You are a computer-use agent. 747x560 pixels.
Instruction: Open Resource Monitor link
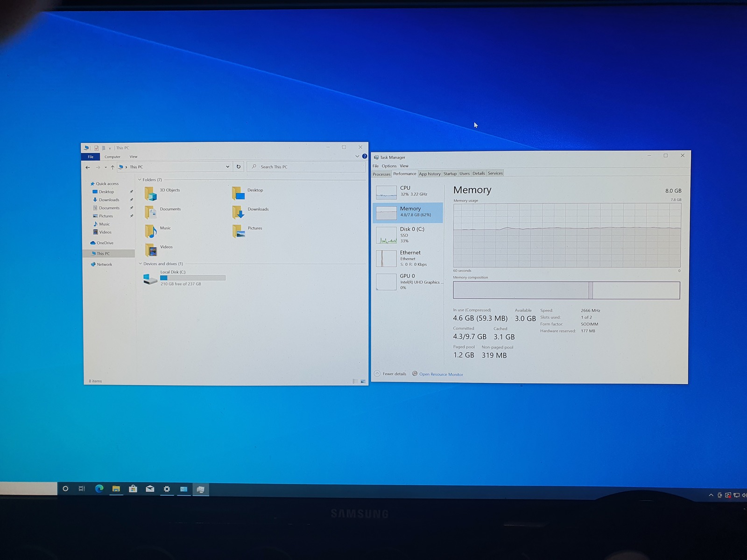click(x=441, y=374)
